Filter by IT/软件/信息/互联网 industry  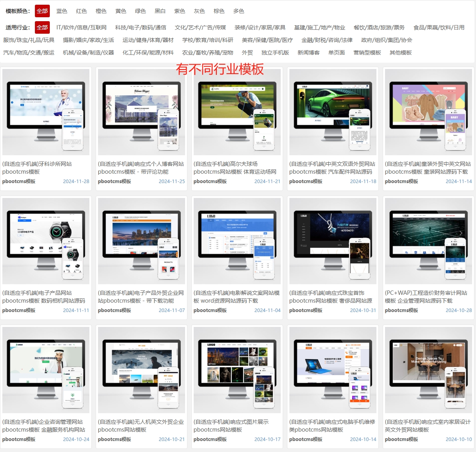(81, 27)
